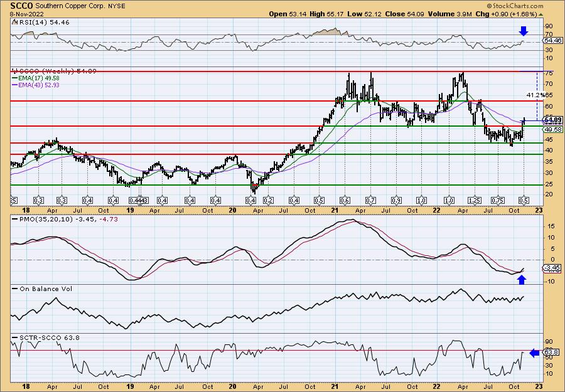Click the 0.6 volume label

coord(345,201)
